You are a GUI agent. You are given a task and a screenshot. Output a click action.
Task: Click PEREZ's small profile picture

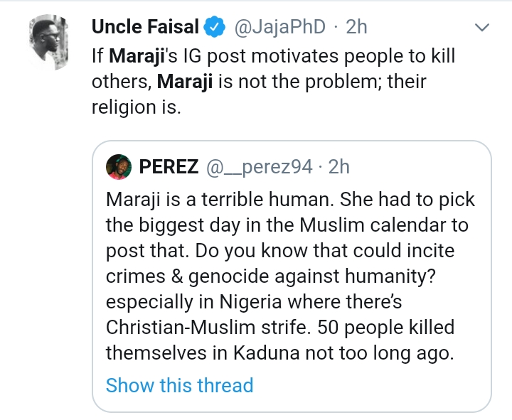pos(117,167)
